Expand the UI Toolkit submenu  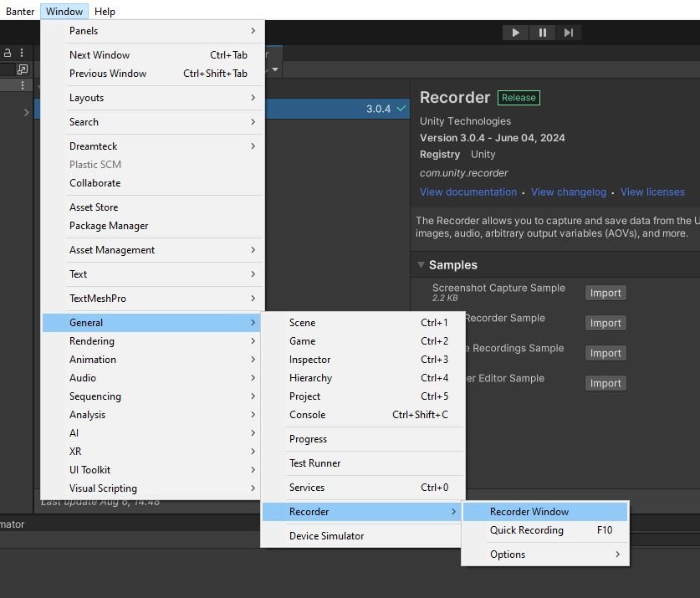[153, 470]
